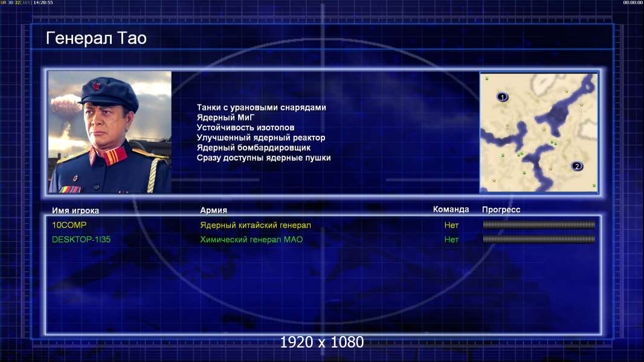The height and width of the screenshot is (362, 644).
Task: Click the DESKTOP-1I35 loading progress bar
Action: coord(539,239)
